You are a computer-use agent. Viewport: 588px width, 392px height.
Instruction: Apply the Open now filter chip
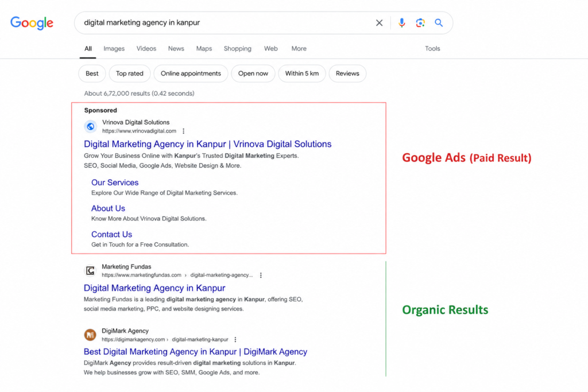253,73
